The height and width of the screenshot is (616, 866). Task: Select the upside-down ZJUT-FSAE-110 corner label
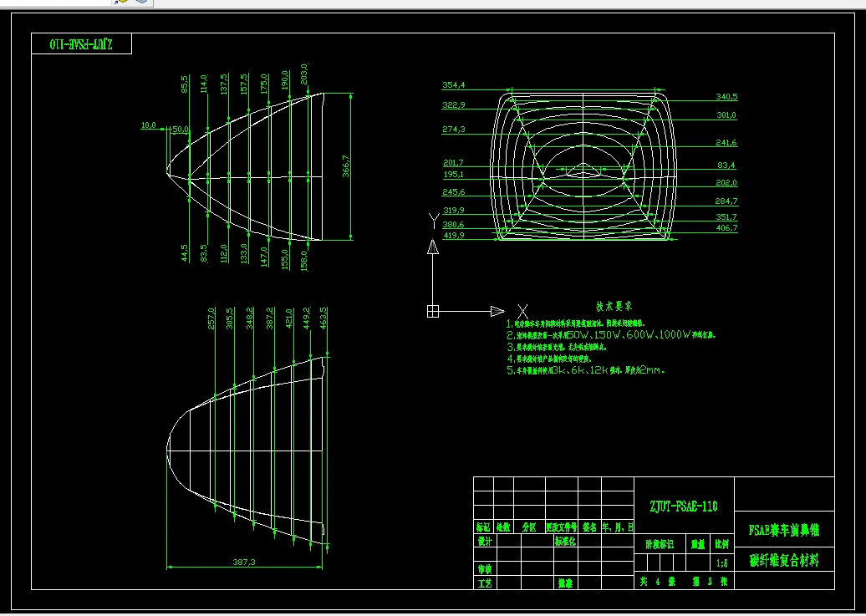coord(81,44)
